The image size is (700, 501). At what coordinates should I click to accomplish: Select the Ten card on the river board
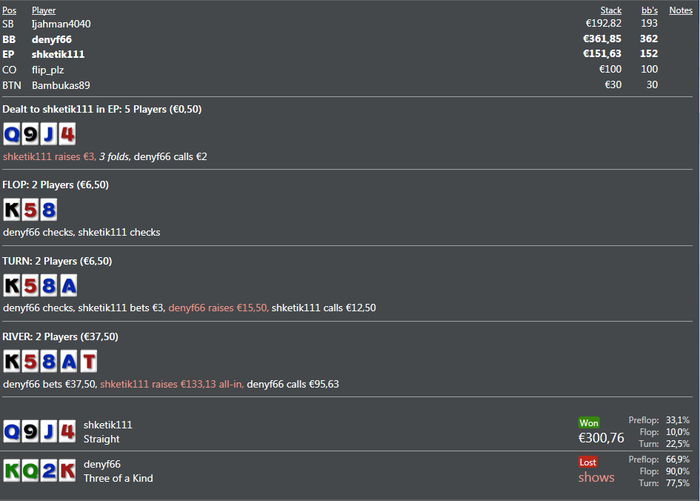[88, 361]
